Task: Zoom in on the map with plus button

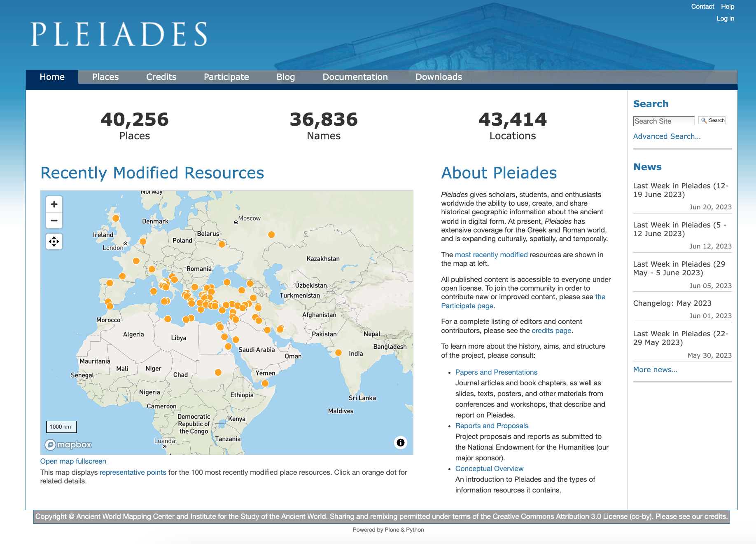Action: point(54,204)
